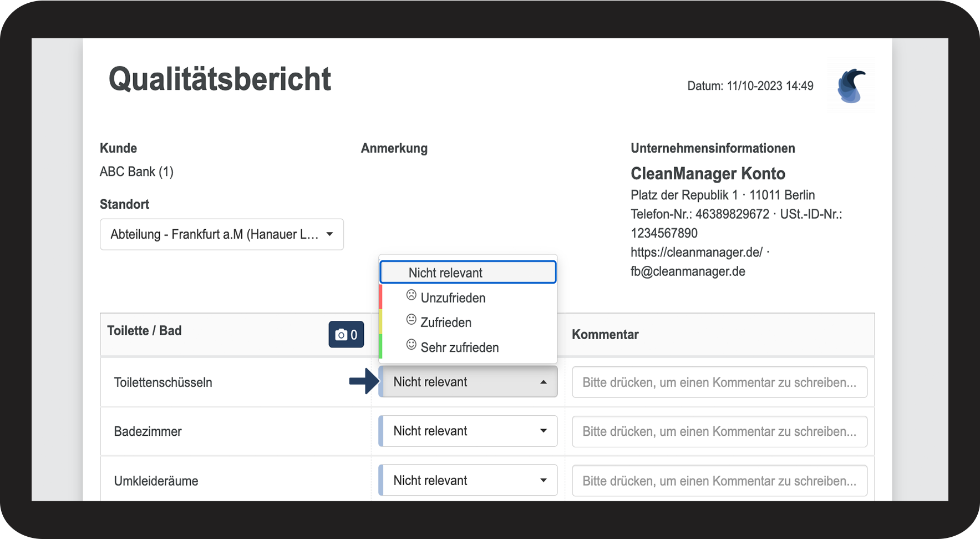
Task: Expand the Umkleideräume rating dropdown
Action: tap(468, 481)
